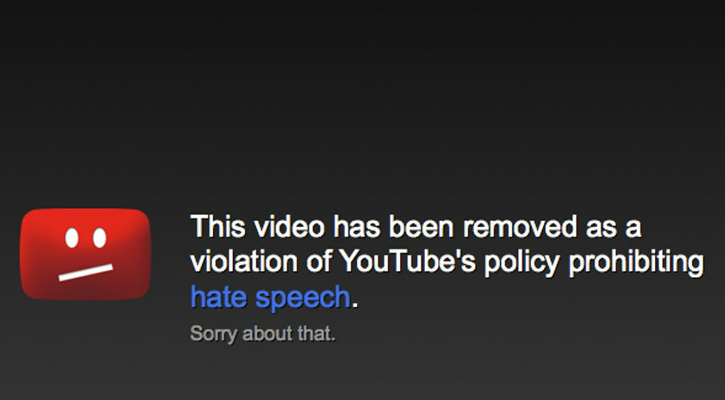Viewport: 725px width, 400px height.
Task: Click the word "This" at message start
Action: tap(218, 227)
